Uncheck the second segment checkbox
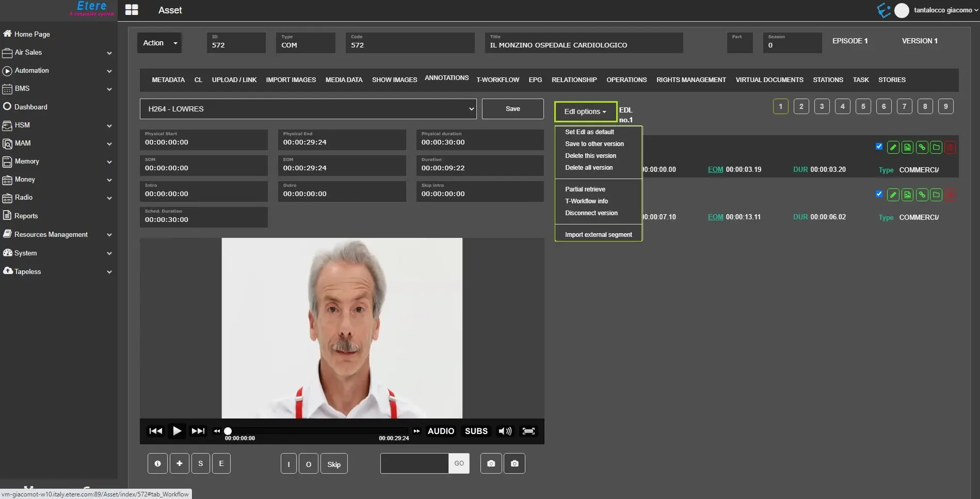The width and height of the screenshot is (980, 499). coord(879,194)
